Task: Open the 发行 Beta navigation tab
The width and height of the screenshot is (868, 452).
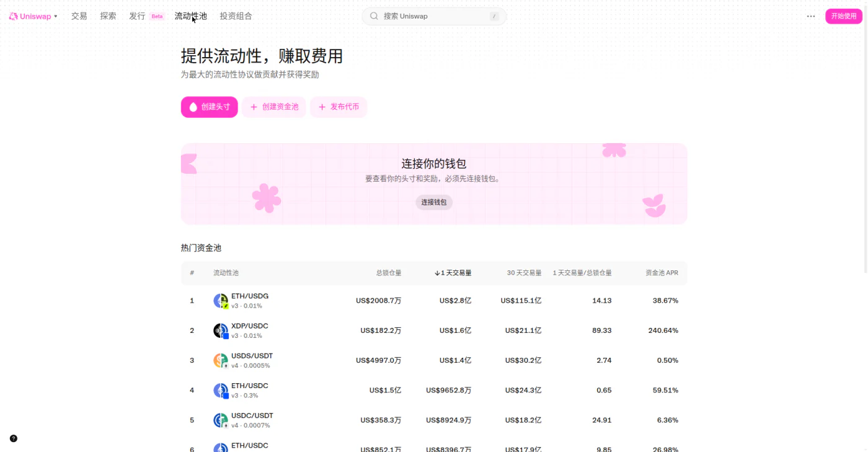Action: point(146,16)
